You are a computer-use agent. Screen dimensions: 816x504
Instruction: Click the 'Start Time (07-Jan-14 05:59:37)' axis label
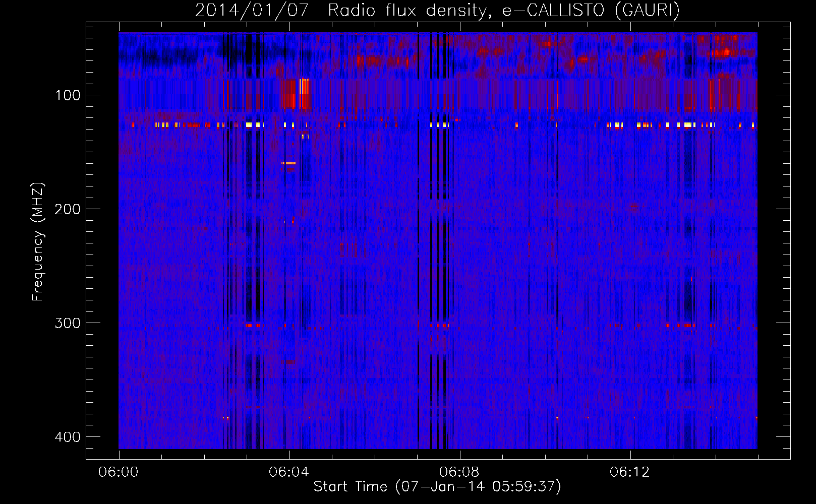coord(437,487)
